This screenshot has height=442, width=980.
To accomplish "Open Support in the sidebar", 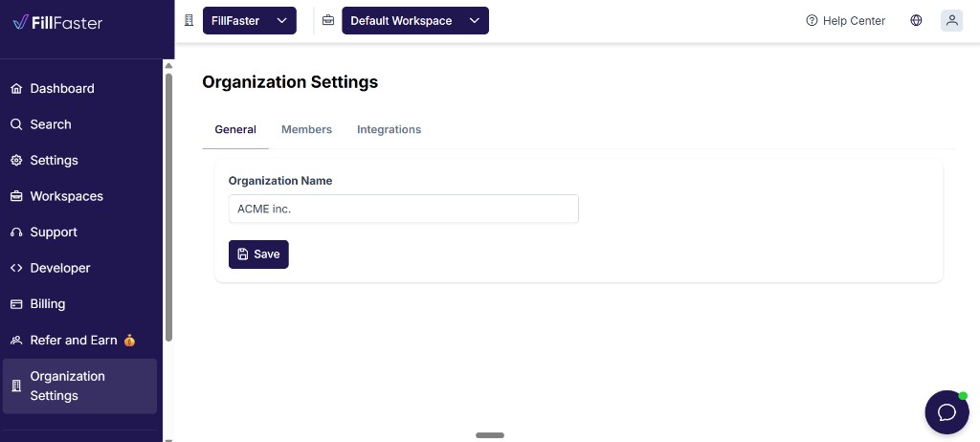I will pyautogui.click(x=80, y=232).
